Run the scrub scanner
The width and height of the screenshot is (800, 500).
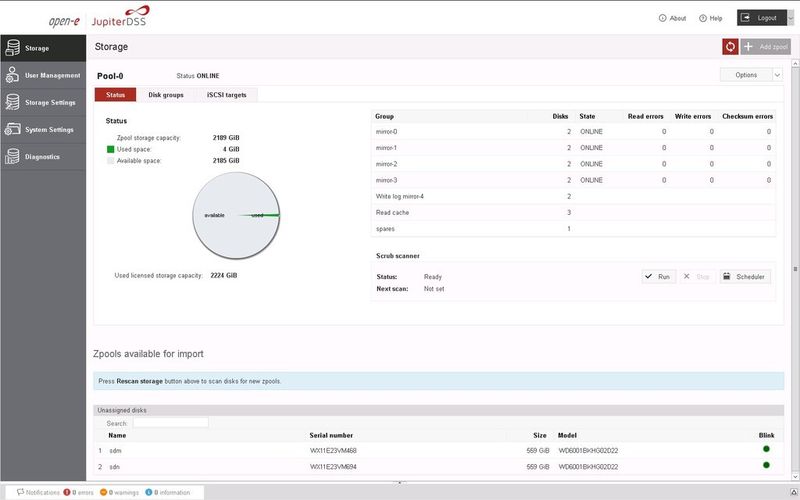pyautogui.click(x=658, y=276)
